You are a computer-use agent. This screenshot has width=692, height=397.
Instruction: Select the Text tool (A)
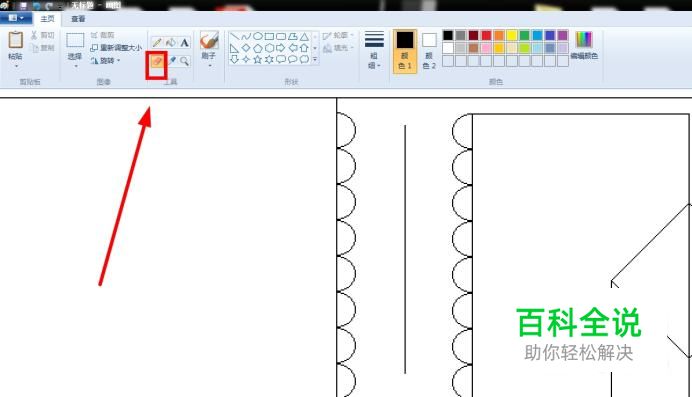[x=184, y=42]
